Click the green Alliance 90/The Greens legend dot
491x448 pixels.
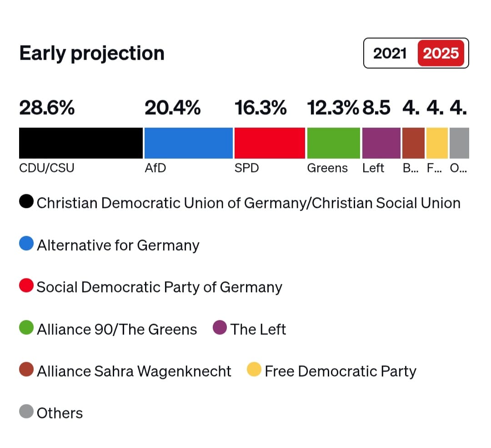click(26, 328)
